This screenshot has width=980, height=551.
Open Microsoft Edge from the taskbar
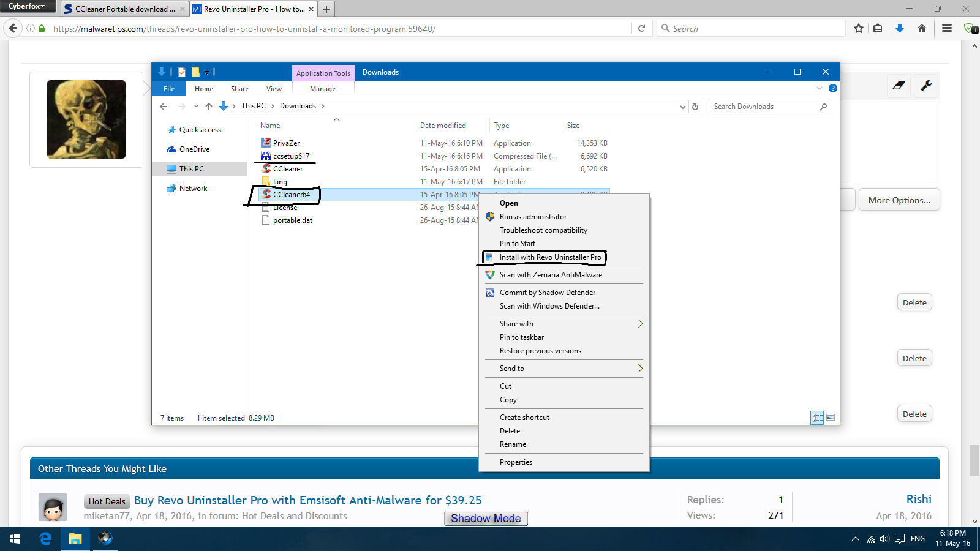45,539
